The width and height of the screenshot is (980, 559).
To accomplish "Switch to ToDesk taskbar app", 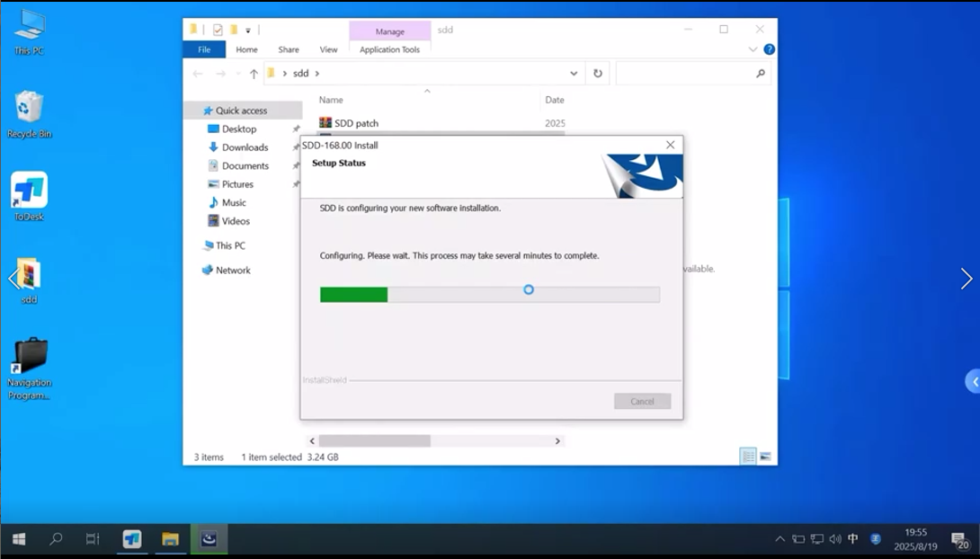I will click(132, 538).
